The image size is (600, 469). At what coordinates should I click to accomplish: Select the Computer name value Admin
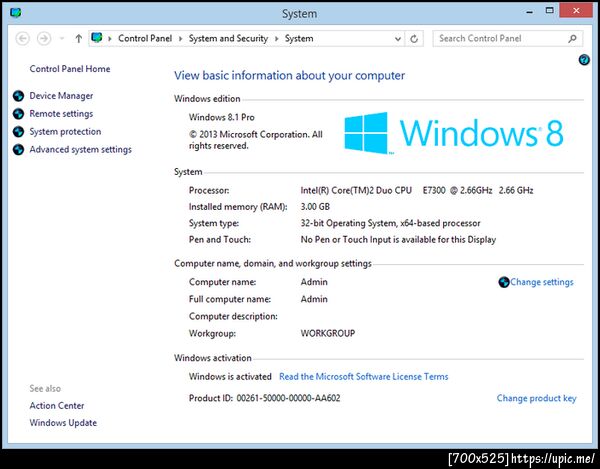[314, 282]
